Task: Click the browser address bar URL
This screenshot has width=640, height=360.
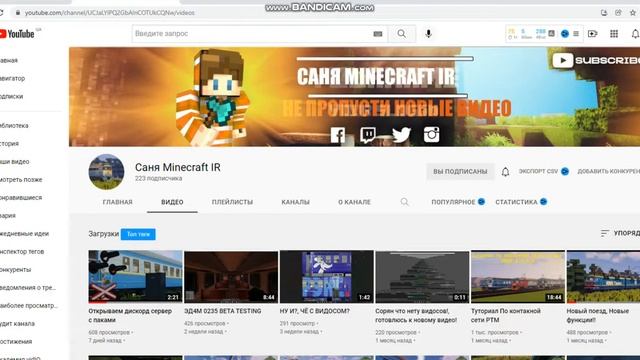Action: (x=110, y=13)
